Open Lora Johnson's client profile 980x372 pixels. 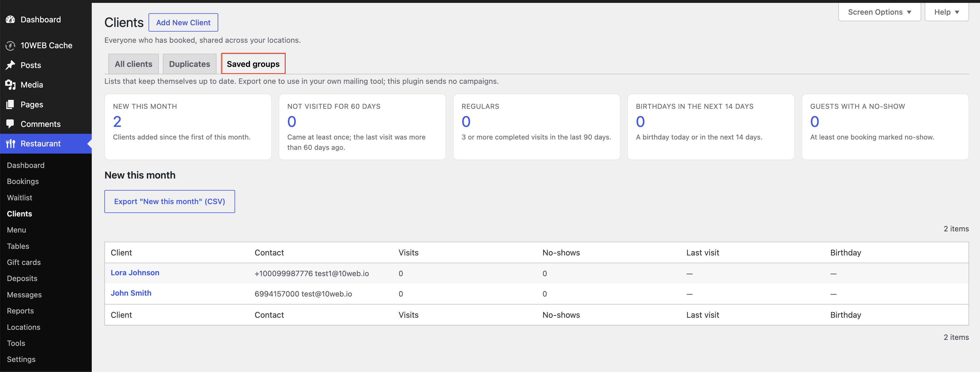[x=135, y=273]
